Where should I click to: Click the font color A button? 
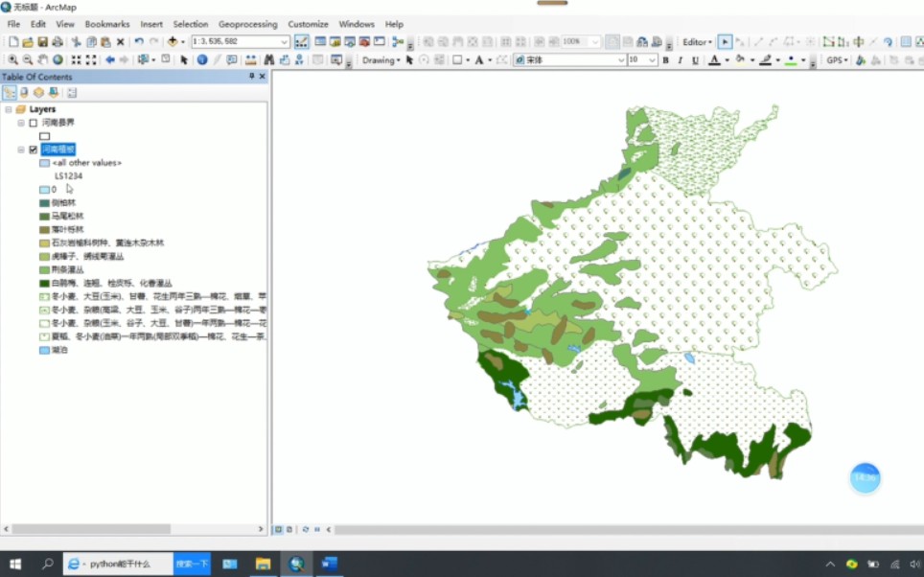(x=714, y=60)
